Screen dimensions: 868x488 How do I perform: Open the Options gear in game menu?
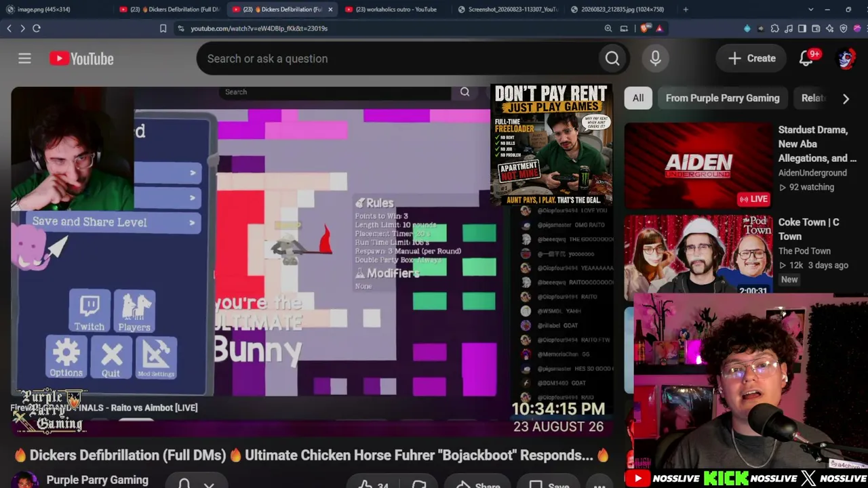(66, 357)
